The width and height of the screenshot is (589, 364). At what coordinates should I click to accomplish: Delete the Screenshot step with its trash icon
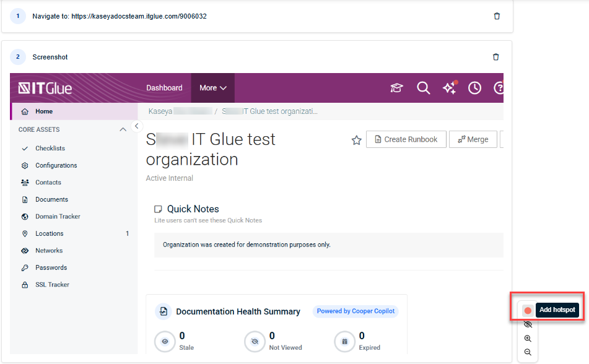tap(496, 57)
